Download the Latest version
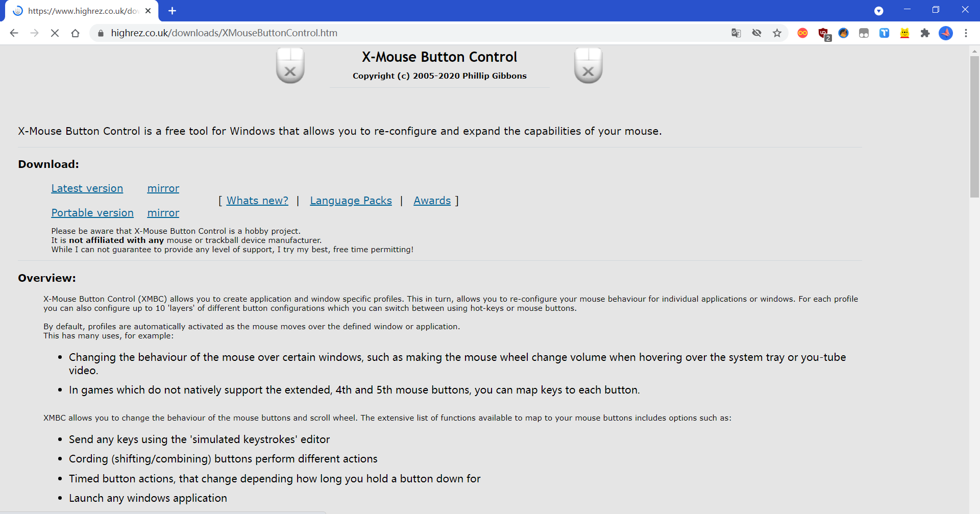Image resolution: width=980 pixels, height=514 pixels. 87,188
